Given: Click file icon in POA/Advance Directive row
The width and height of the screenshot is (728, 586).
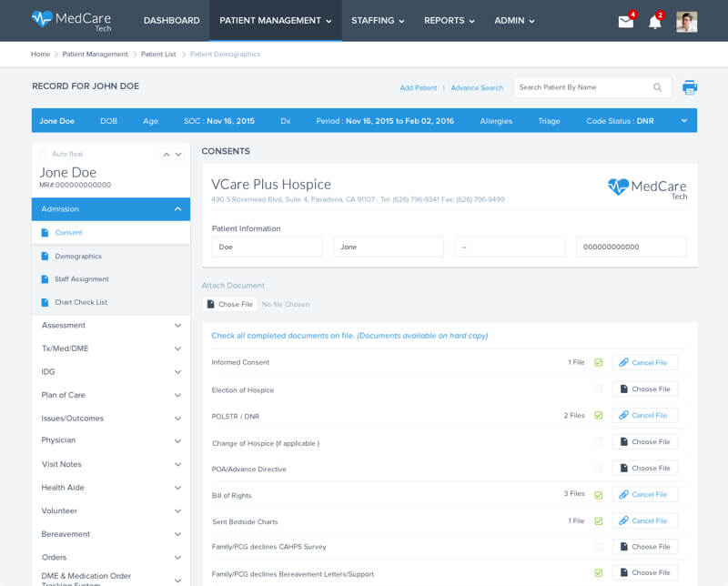Looking at the screenshot, I should point(624,468).
